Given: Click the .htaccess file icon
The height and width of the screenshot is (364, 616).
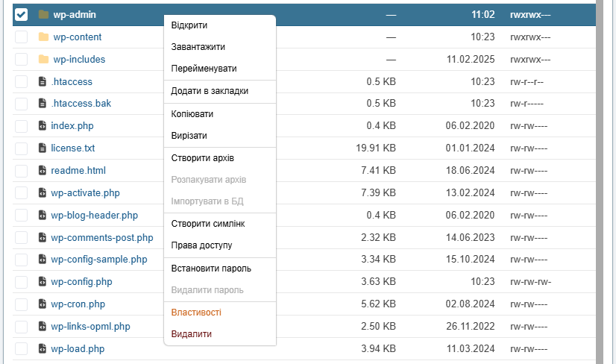Looking at the screenshot, I should pyautogui.click(x=43, y=81).
